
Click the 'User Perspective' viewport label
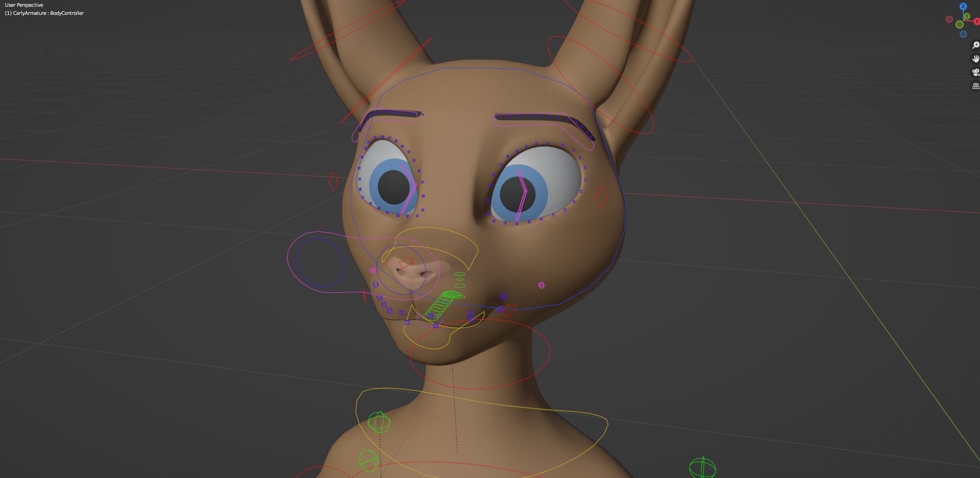tap(24, 5)
